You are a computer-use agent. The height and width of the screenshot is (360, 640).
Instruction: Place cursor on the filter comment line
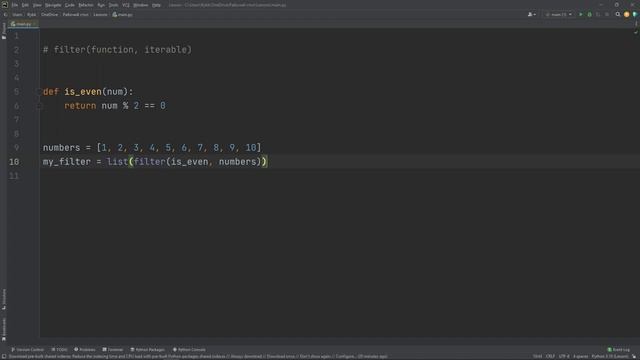pos(117,50)
